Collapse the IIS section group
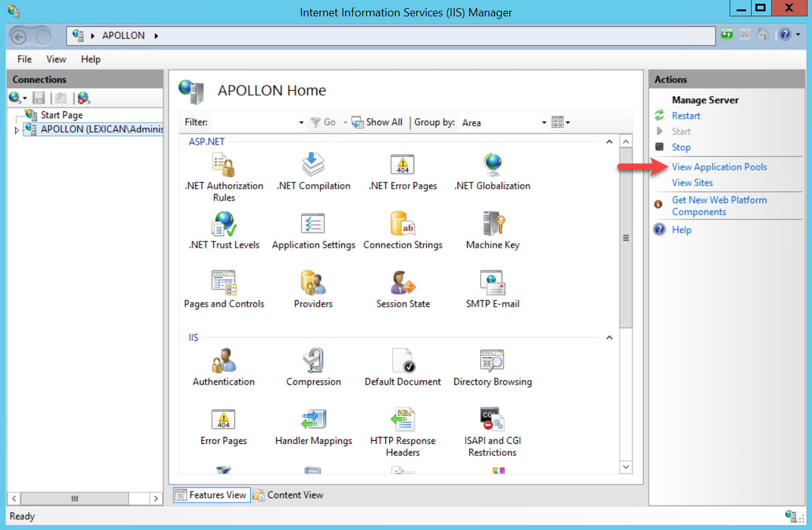Image resolution: width=812 pixels, height=530 pixels. 609,338
